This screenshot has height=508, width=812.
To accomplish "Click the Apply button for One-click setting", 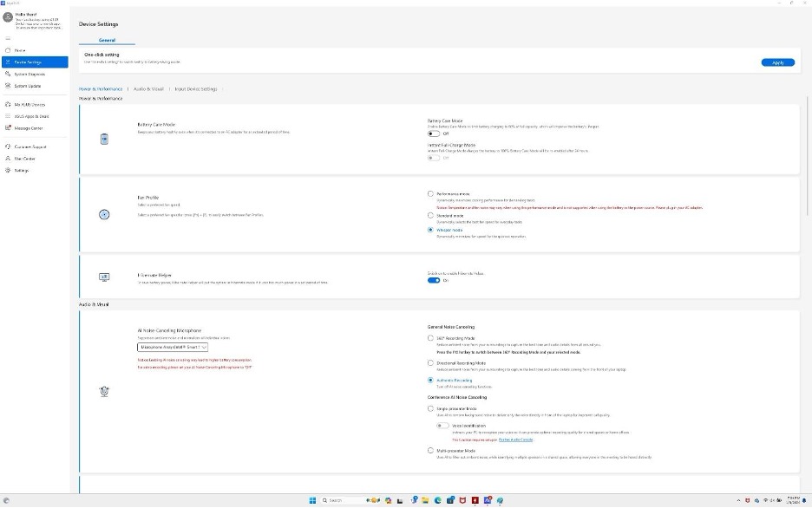I will [777, 62].
